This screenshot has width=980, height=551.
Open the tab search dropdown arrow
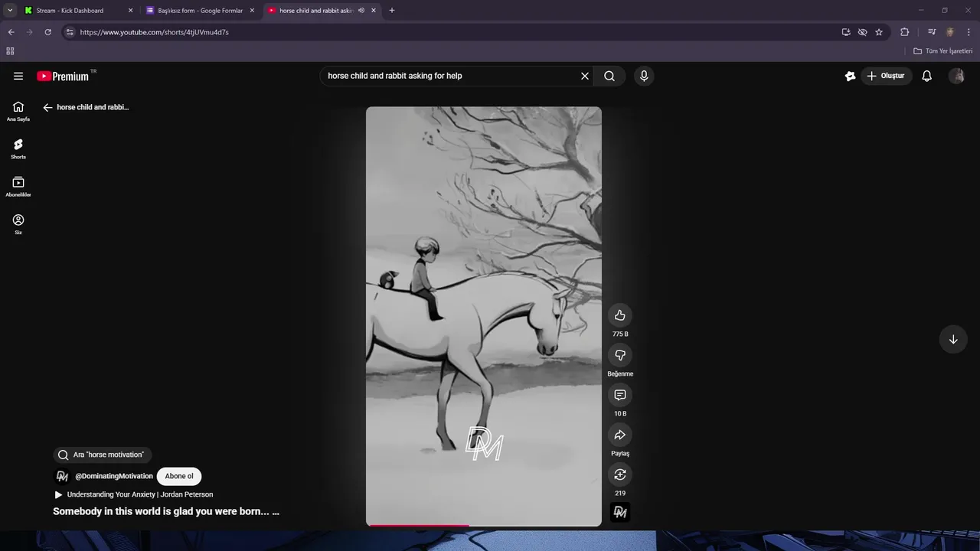pyautogui.click(x=10, y=11)
